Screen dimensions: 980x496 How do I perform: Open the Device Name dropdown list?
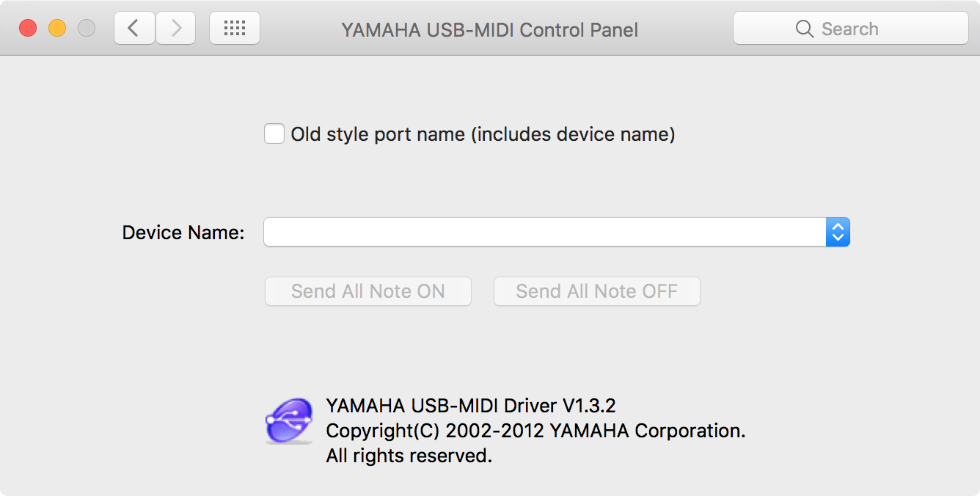click(x=544, y=232)
